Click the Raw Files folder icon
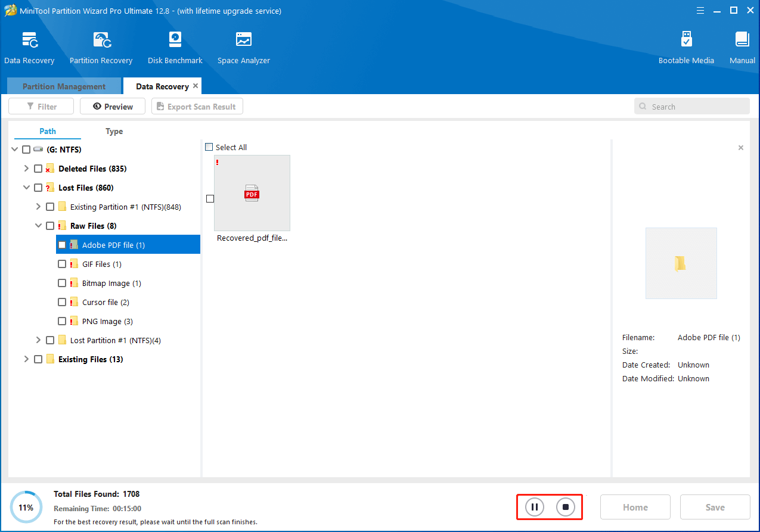Screen dimensions: 760x532 click(x=62, y=226)
